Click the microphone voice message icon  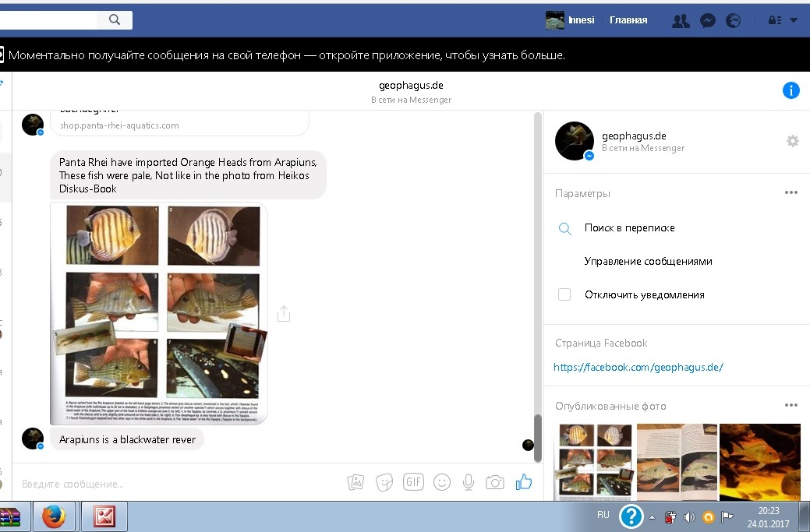(469, 483)
